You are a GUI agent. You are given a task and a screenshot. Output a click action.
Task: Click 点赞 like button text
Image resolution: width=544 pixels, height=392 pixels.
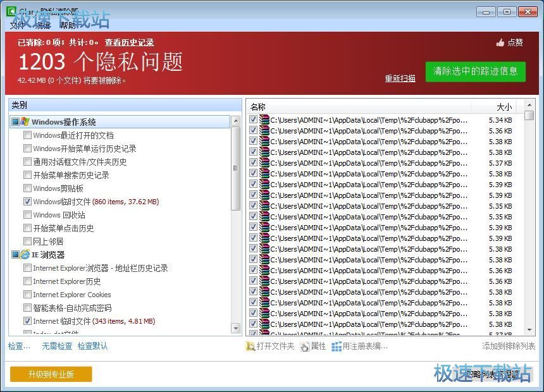point(515,42)
